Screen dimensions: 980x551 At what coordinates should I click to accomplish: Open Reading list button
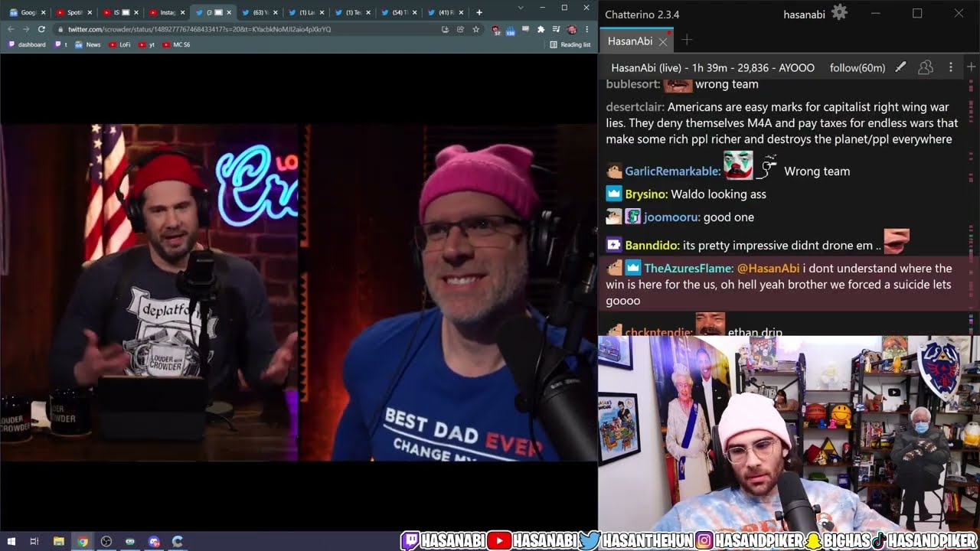click(570, 44)
